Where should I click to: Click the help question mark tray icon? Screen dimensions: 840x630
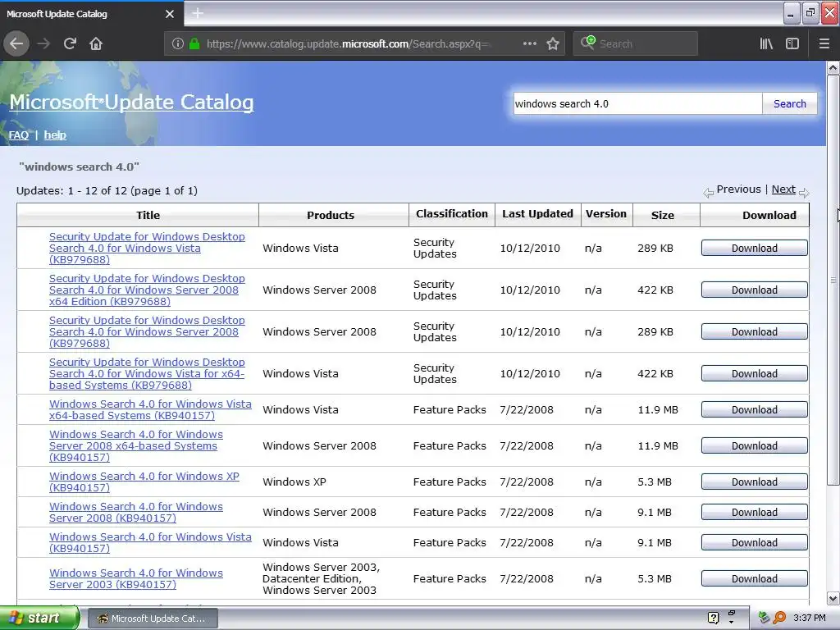(713, 618)
